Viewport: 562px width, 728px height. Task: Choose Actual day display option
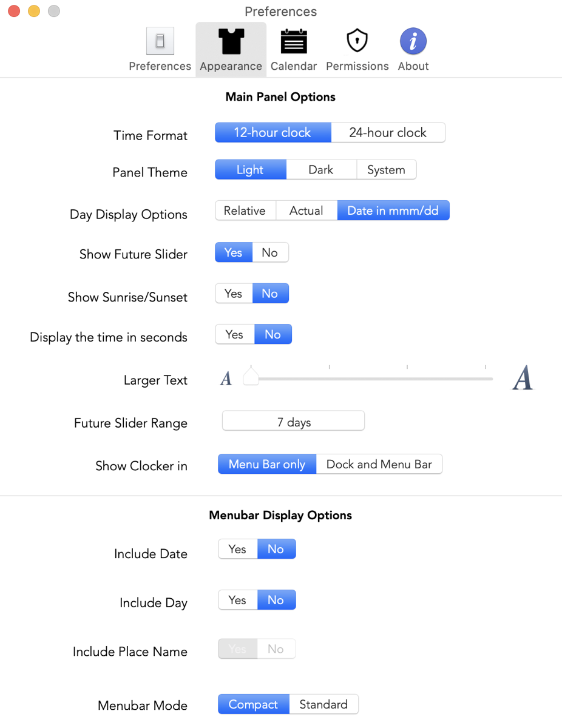(x=306, y=211)
